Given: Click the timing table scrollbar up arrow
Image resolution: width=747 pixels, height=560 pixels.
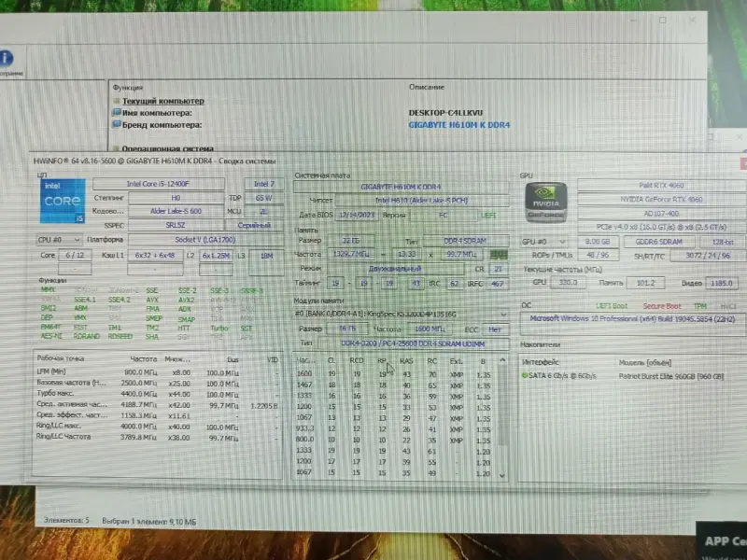Looking at the screenshot, I should point(502,360).
